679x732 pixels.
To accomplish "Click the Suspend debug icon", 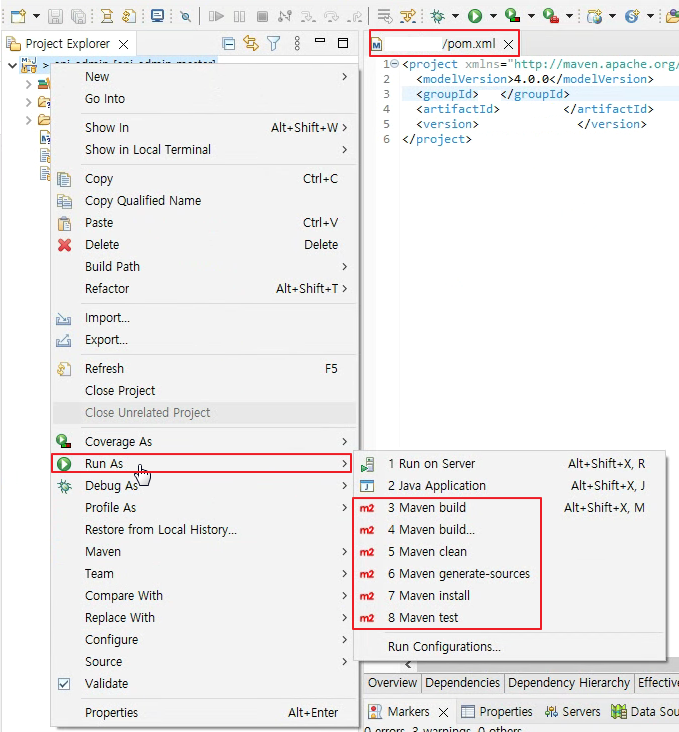I will [240, 16].
